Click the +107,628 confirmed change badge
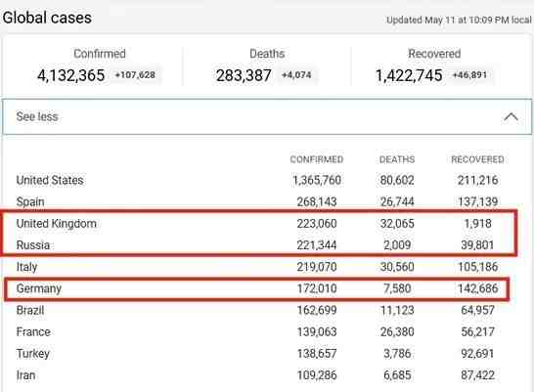This screenshot has width=534, height=392. click(135, 75)
